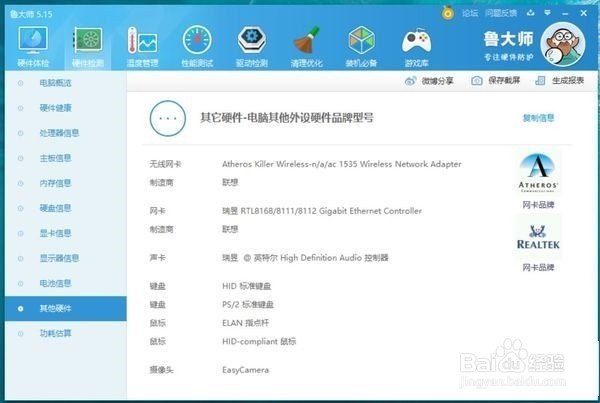Image resolution: width=600 pixels, height=403 pixels.
Task: Close the 鲁大师 window
Action: [583, 13]
